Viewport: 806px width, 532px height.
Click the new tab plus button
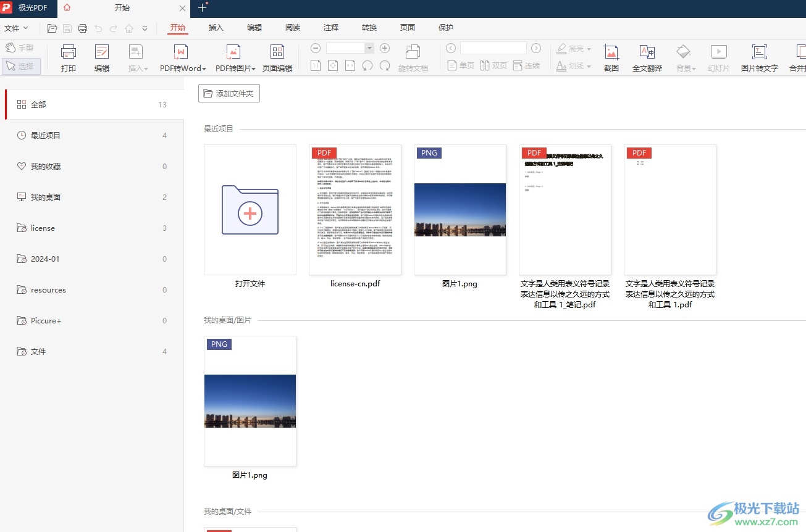coord(202,8)
